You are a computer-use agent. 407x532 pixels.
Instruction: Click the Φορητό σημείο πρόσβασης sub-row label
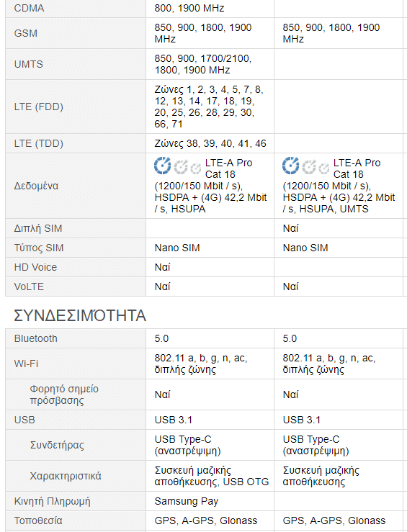tap(64, 395)
